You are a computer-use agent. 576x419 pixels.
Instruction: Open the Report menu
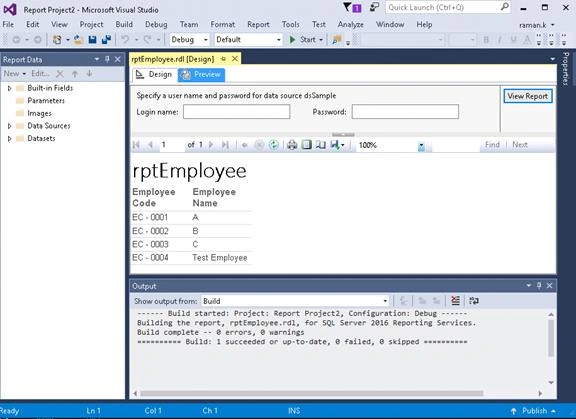[x=258, y=25]
